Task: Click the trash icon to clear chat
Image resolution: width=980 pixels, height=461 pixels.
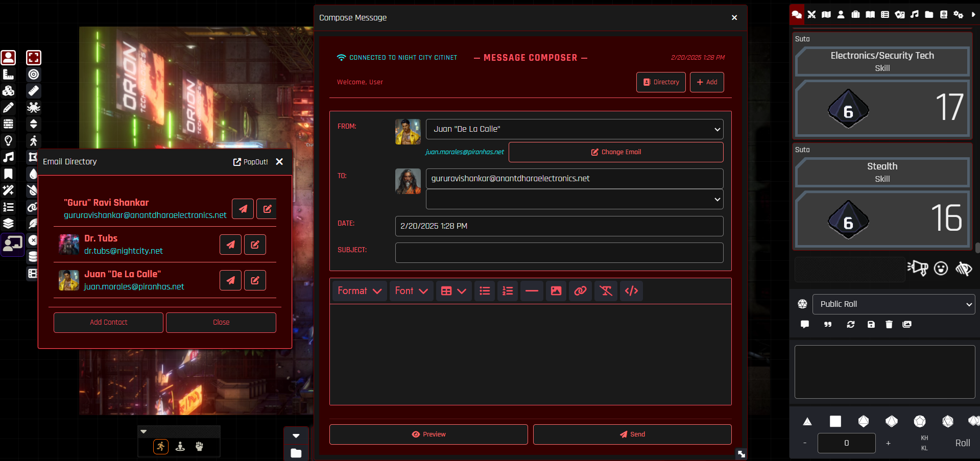Action: click(x=889, y=324)
